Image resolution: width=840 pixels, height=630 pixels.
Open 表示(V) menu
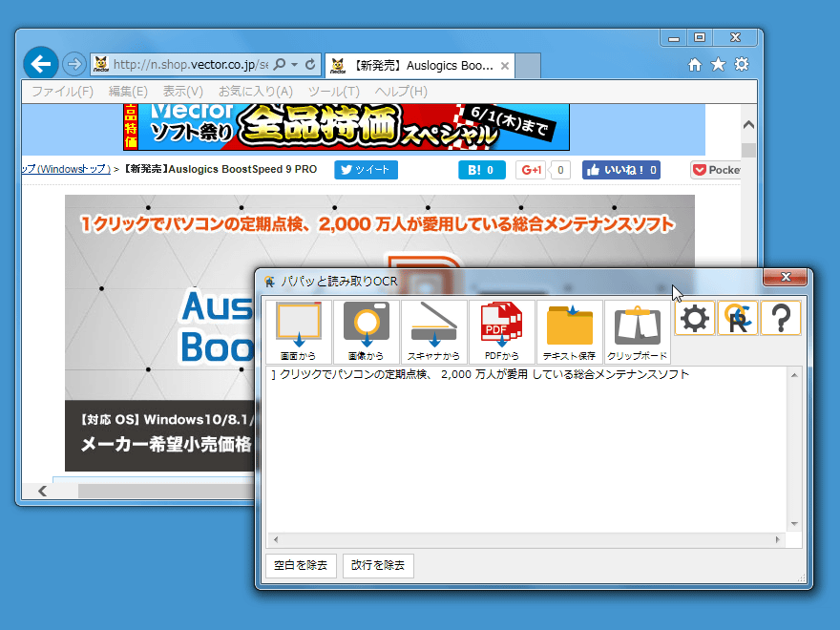[x=182, y=92]
